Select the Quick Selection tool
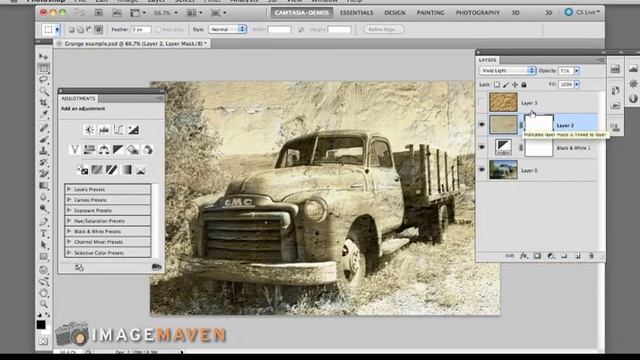Image resolution: width=640 pixels, height=360 pixels. coord(43,91)
